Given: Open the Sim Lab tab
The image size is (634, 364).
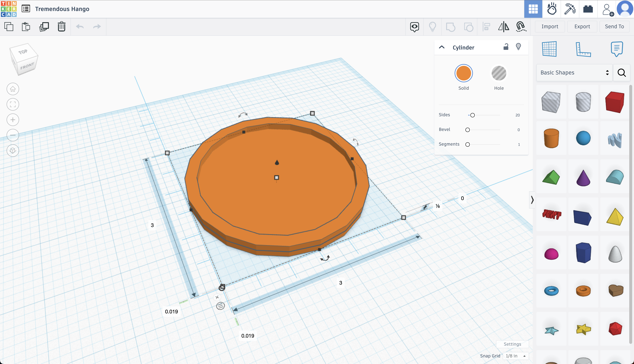Looking at the screenshot, I should (551, 9).
